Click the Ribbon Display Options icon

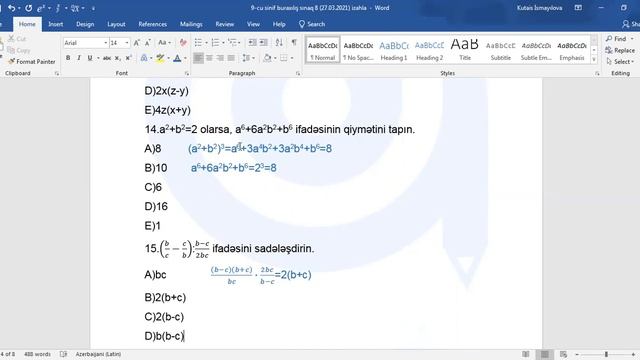578,8
